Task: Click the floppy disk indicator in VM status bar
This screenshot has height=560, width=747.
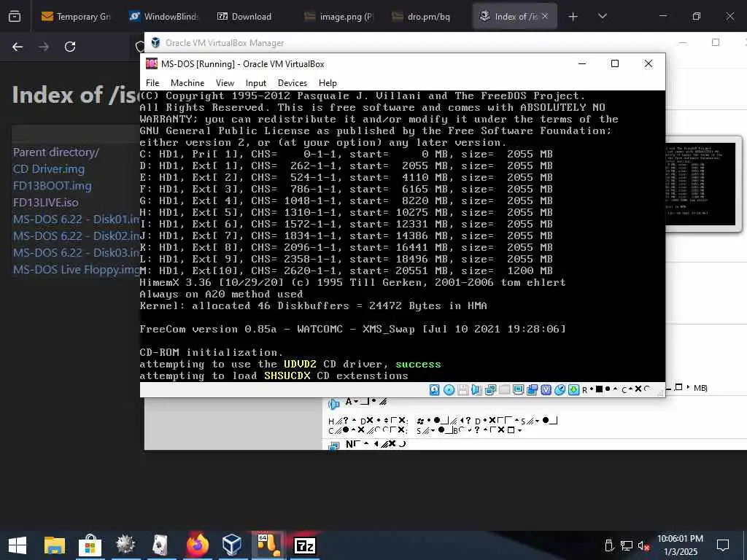Action: (462, 390)
